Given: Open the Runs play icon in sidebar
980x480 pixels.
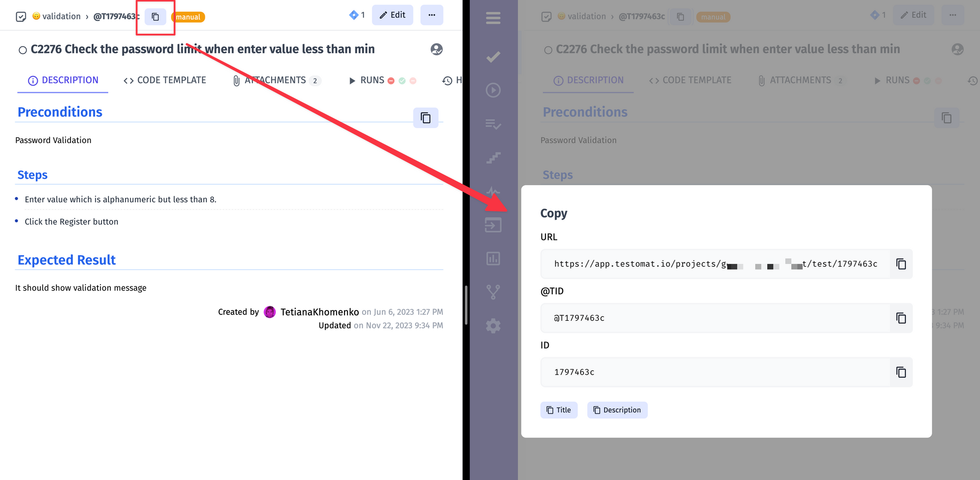Looking at the screenshot, I should coord(493,90).
